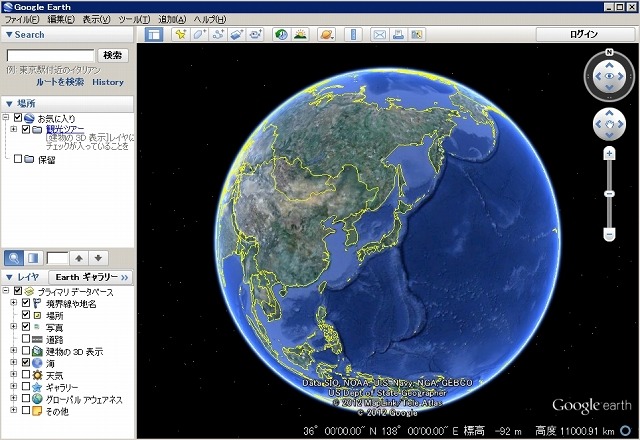Viewport: 640px width, 440px height.
Task: Show historical imagery clock icon
Action: [x=281, y=35]
